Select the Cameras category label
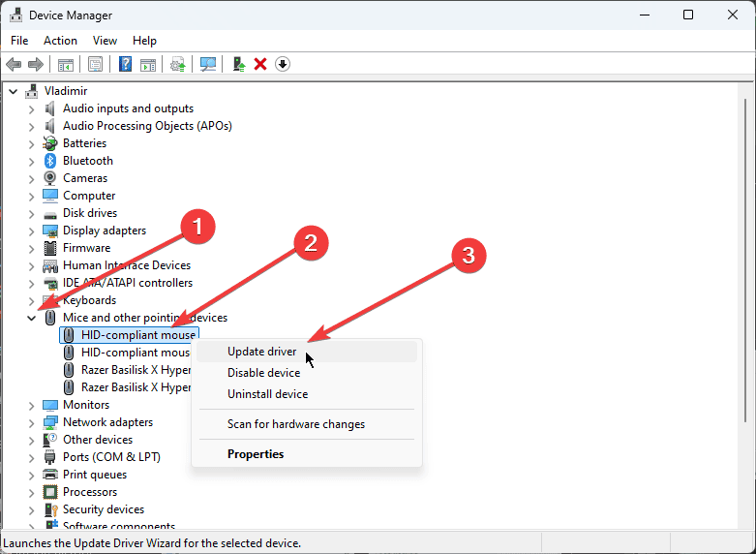 tap(85, 178)
